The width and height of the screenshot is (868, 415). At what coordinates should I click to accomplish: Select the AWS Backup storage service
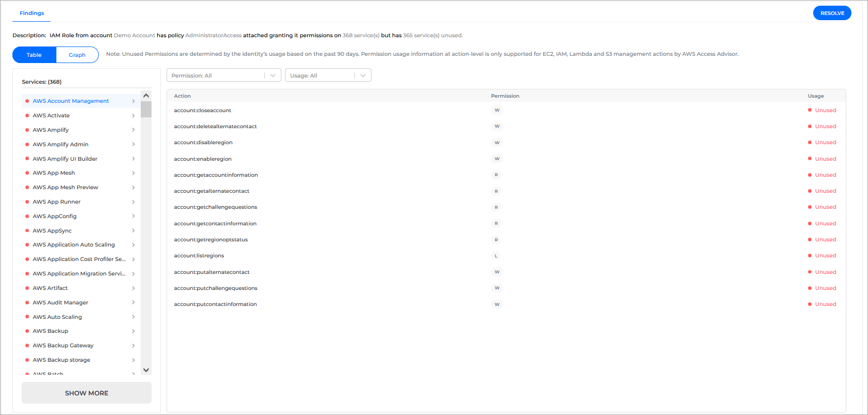click(x=80, y=360)
